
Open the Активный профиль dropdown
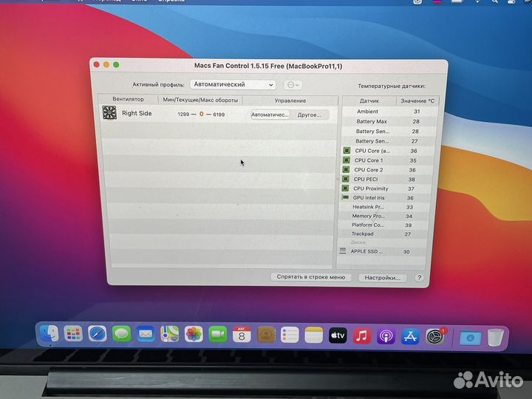(x=233, y=84)
